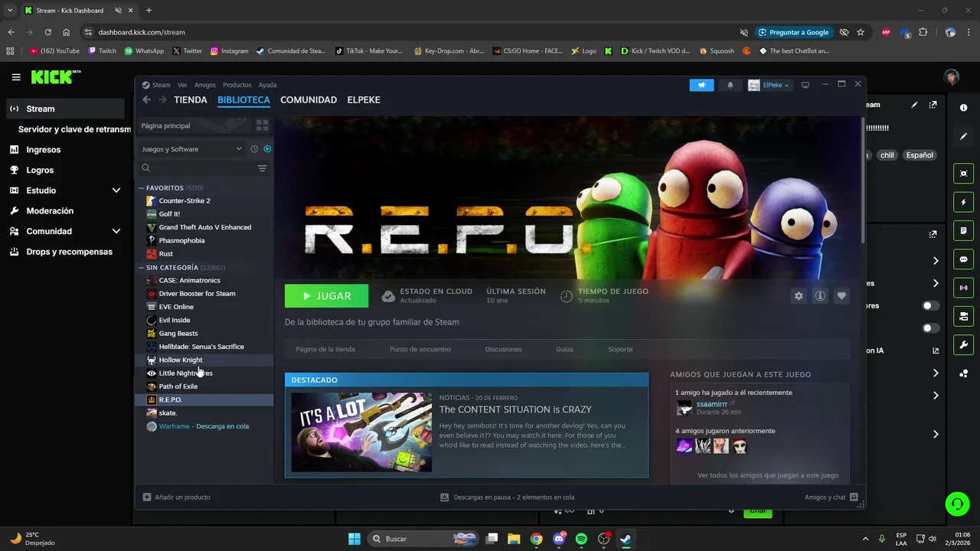Image resolution: width=980 pixels, height=551 pixels.
Task: Open the Steam notifications bell
Action: pos(730,85)
